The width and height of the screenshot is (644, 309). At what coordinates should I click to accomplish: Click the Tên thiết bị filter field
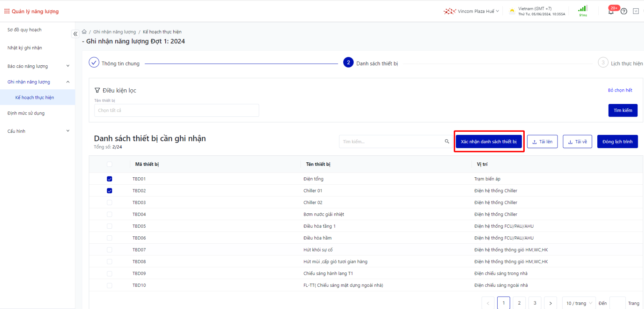(177, 110)
